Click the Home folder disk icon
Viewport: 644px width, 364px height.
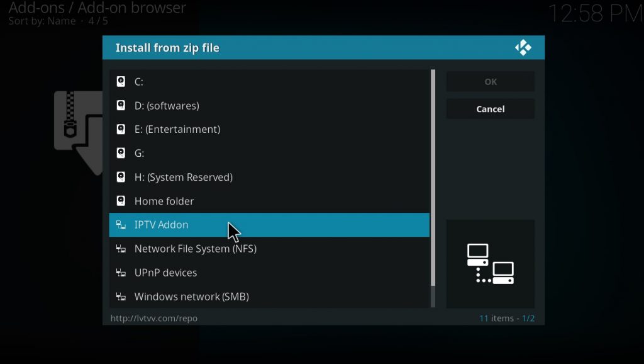(x=121, y=201)
